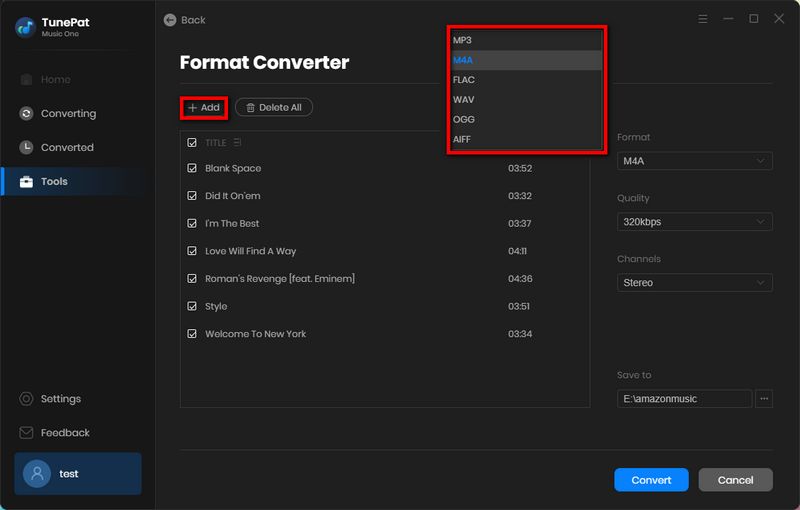The image size is (800, 510).
Task: Go to Home in sidebar
Action: click(x=56, y=80)
